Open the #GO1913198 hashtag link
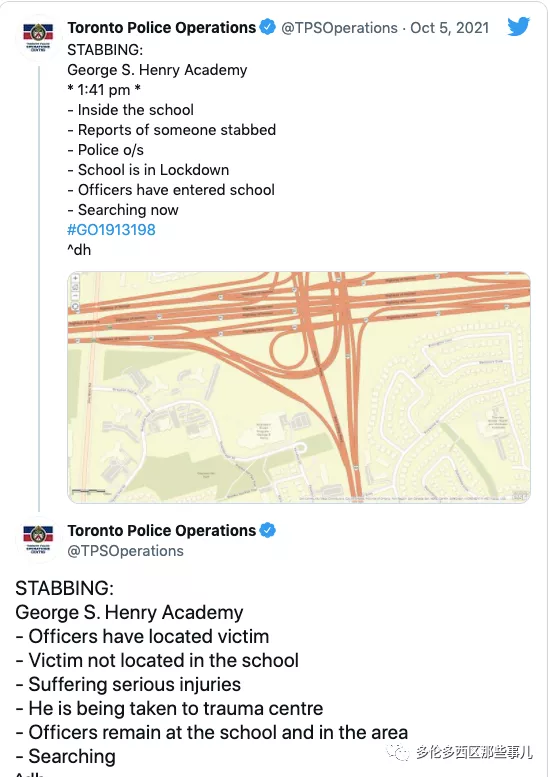The image size is (550, 777). (111, 230)
